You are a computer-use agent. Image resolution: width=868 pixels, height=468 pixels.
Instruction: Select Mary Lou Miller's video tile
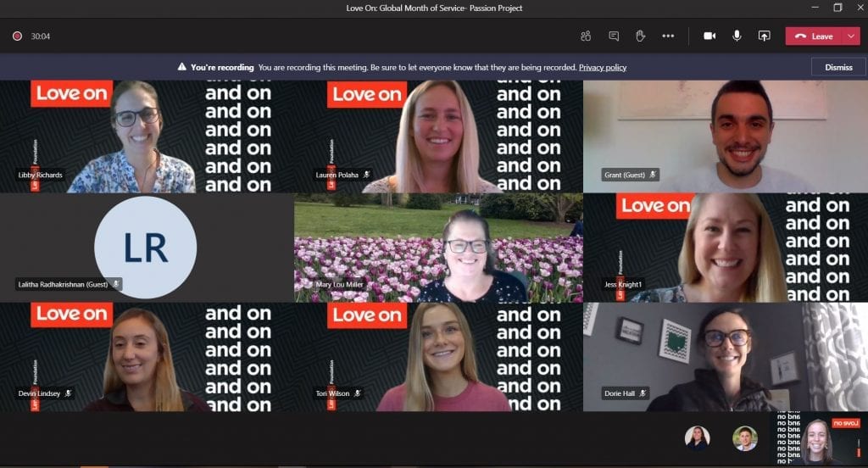point(438,248)
